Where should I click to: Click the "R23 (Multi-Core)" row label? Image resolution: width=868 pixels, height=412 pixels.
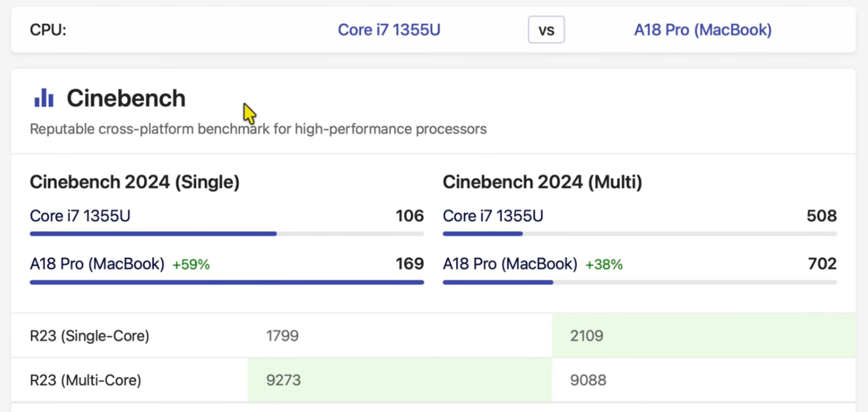click(x=86, y=380)
